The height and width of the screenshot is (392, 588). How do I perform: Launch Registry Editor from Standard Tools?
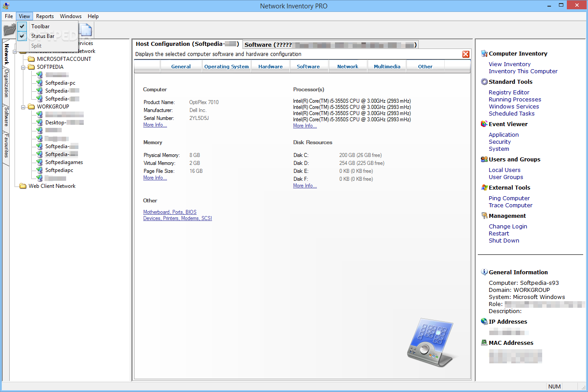(509, 93)
